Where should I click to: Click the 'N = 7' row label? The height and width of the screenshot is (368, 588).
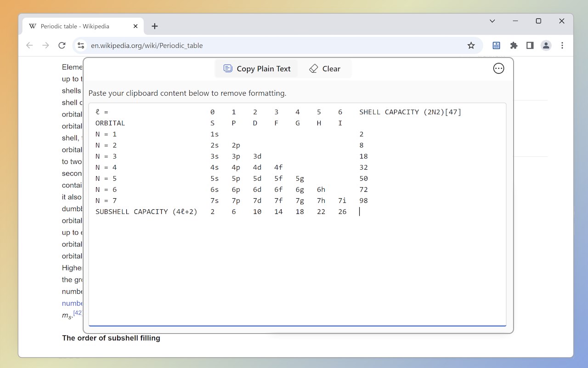(106, 200)
